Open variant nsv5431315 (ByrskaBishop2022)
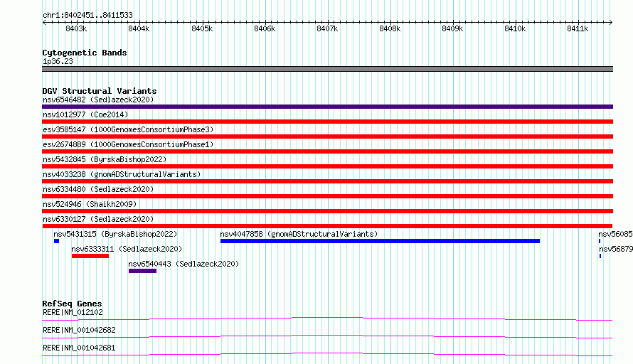This screenshot has width=633, height=364. 115,234
